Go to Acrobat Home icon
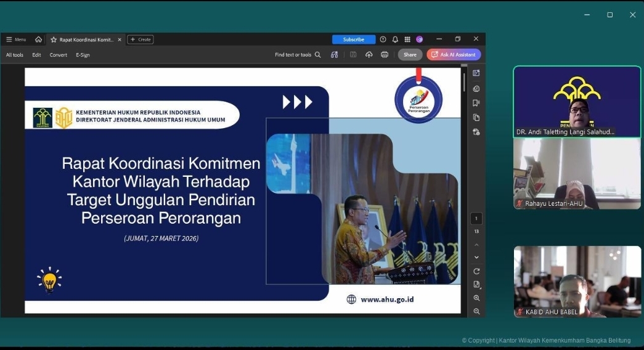The height and width of the screenshot is (350, 644). pos(39,39)
